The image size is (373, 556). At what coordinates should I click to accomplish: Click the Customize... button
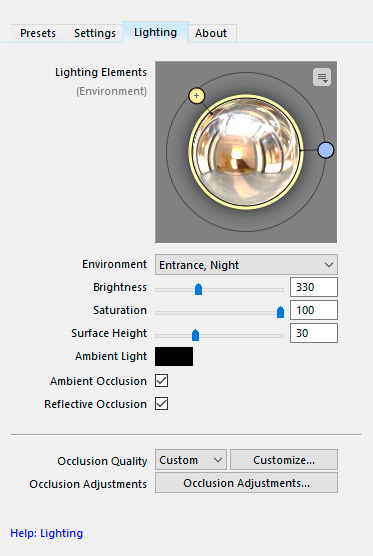284,460
